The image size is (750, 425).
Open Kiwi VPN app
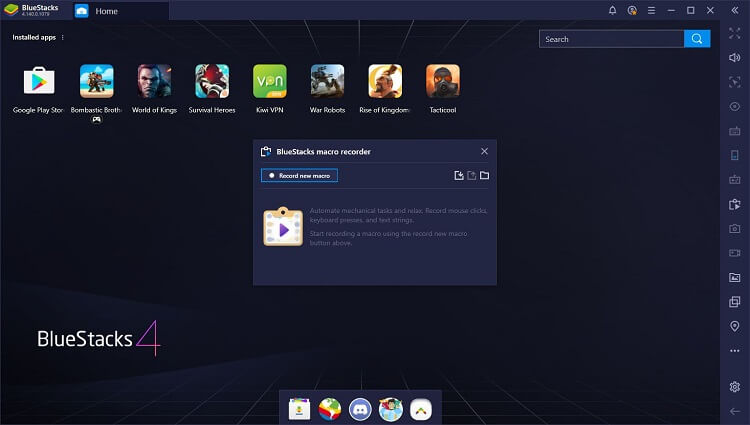pyautogui.click(x=270, y=81)
